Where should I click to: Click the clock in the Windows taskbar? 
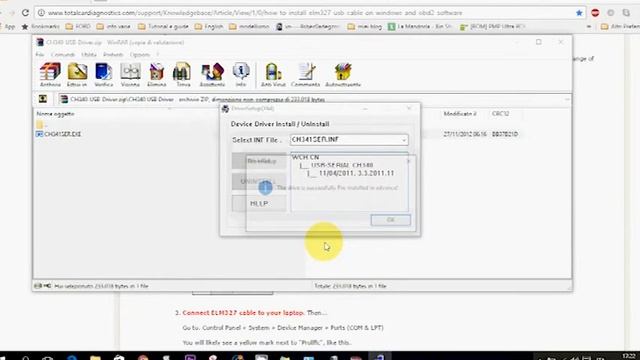coord(629,356)
